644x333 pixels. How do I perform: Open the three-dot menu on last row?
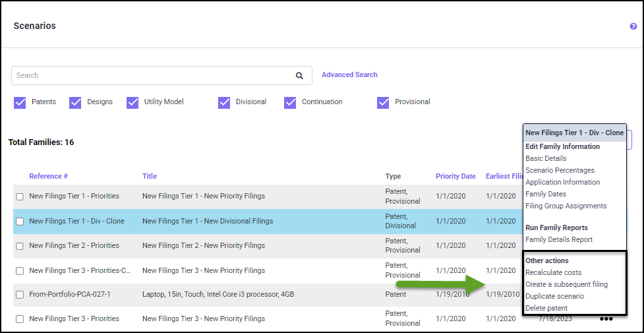pyautogui.click(x=606, y=319)
